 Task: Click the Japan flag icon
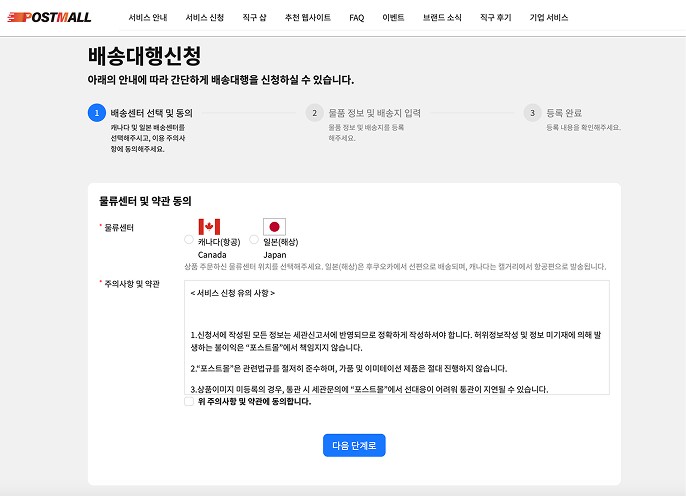(274, 227)
